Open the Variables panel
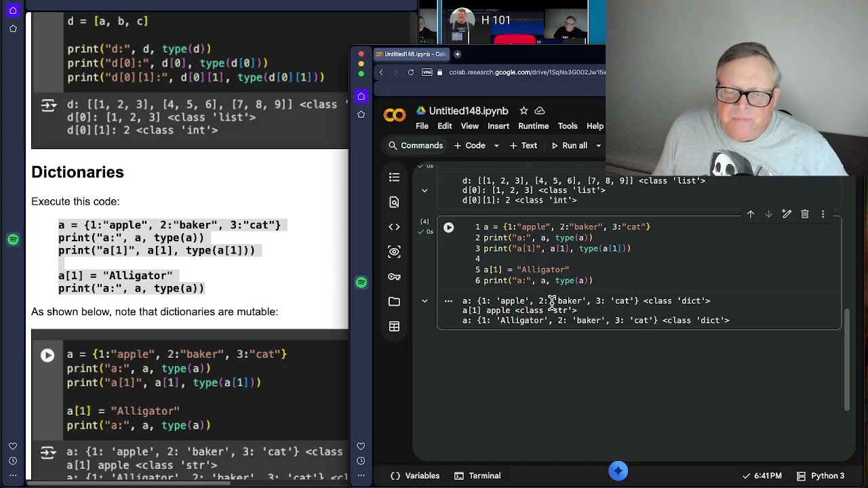This screenshot has height=488, width=868. coord(416,476)
